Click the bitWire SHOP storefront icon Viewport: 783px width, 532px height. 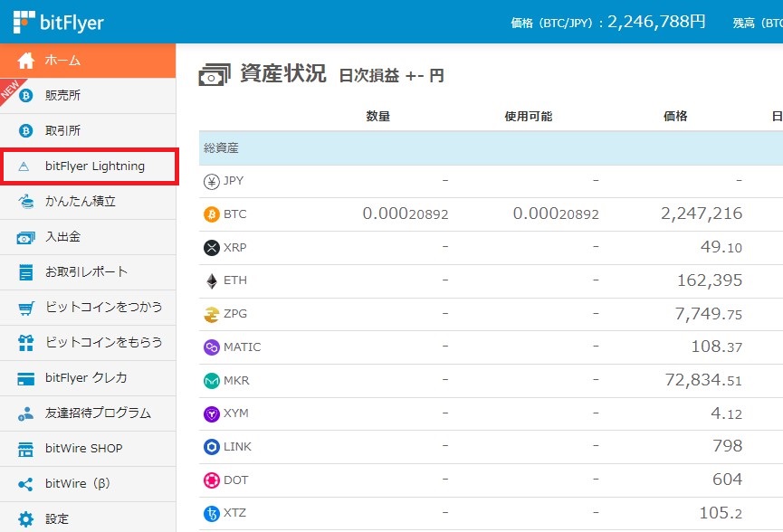[25, 449]
